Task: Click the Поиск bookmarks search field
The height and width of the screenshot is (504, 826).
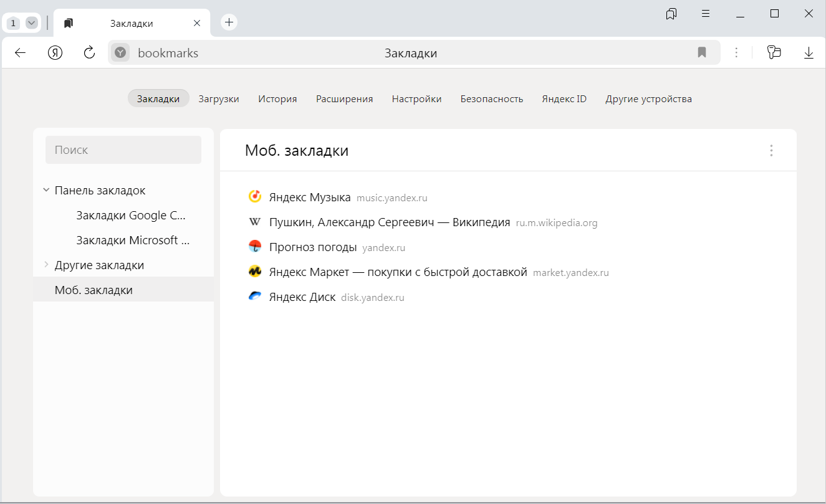Action: (123, 150)
